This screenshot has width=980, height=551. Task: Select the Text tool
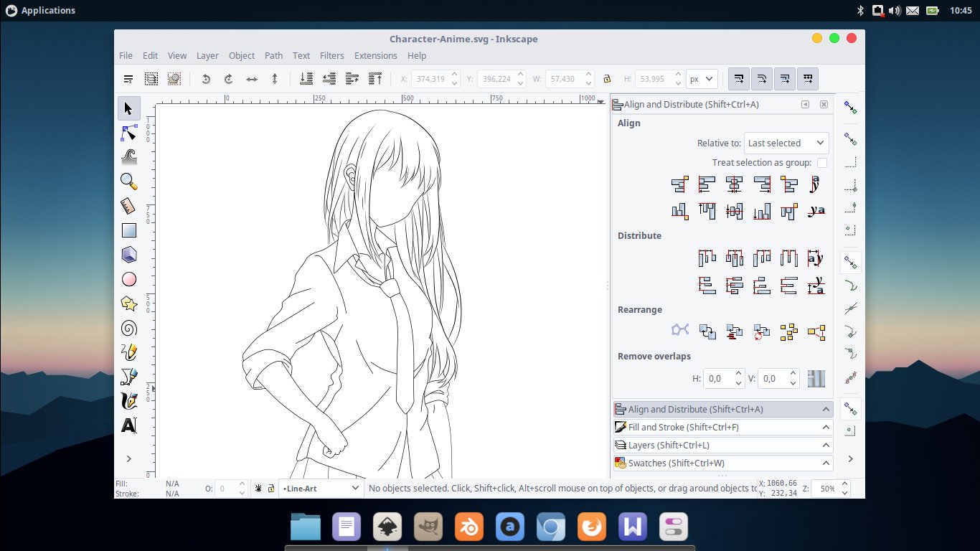(129, 425)
